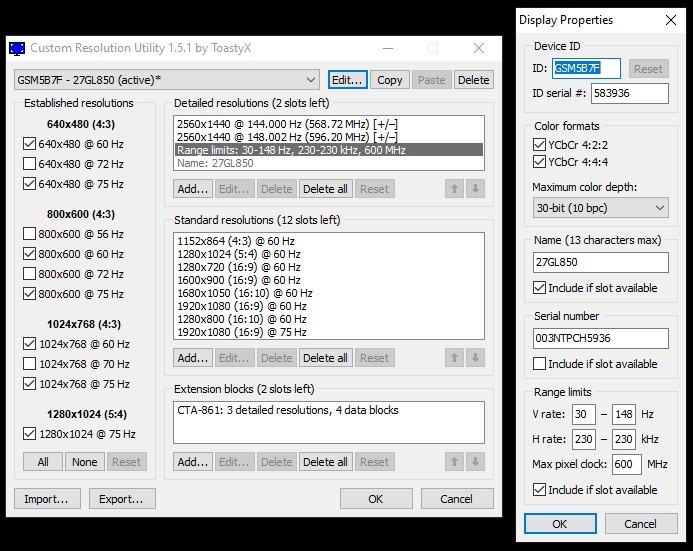Cancel the Custom Resolution Utility window
693x551 pixels.
[x=457, y=499]
